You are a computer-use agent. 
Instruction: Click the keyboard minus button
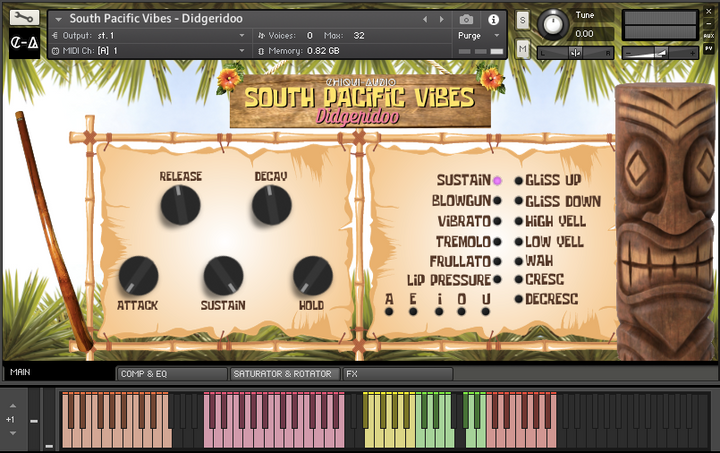pos(34,421)
